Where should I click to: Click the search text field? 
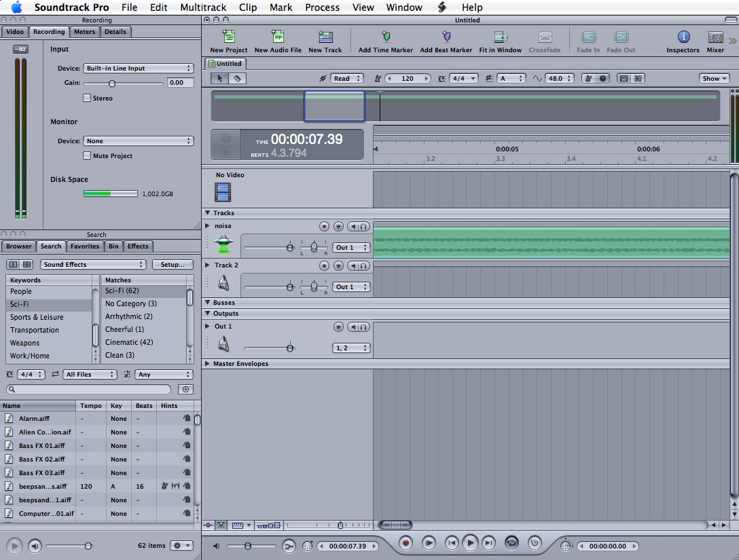click(x=88, y=389)
